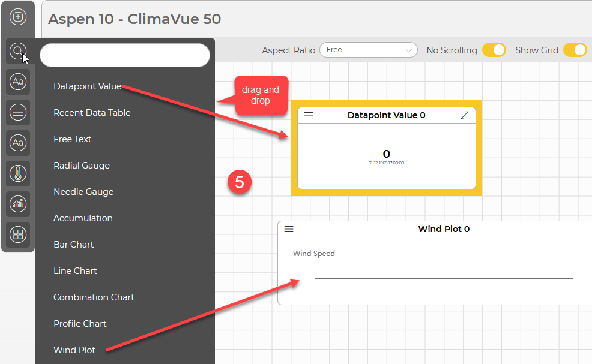The height and width of the screenshot is (364, 592).
Task: Click the Wind Plot 0 widget title
Action: (x=444, y=229)
